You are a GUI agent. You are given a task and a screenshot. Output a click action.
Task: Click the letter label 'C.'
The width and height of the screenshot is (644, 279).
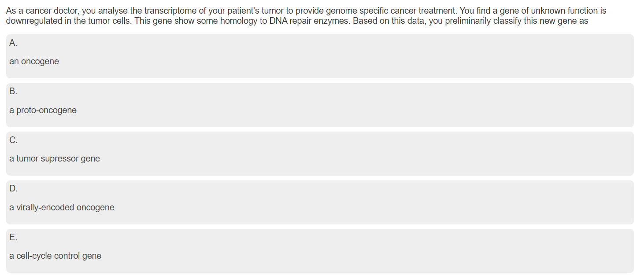pos(14,140)
